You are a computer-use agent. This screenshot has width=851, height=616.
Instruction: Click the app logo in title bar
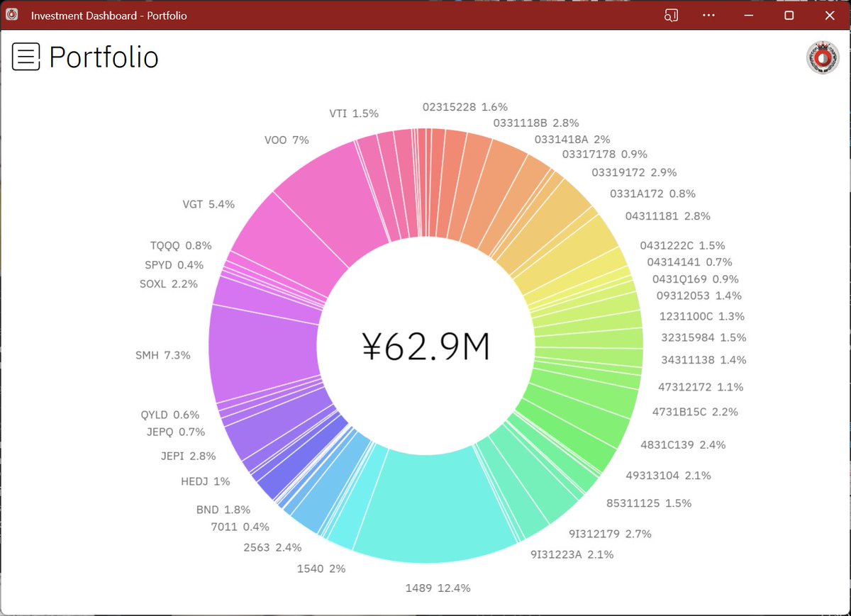tap(12, 15)
